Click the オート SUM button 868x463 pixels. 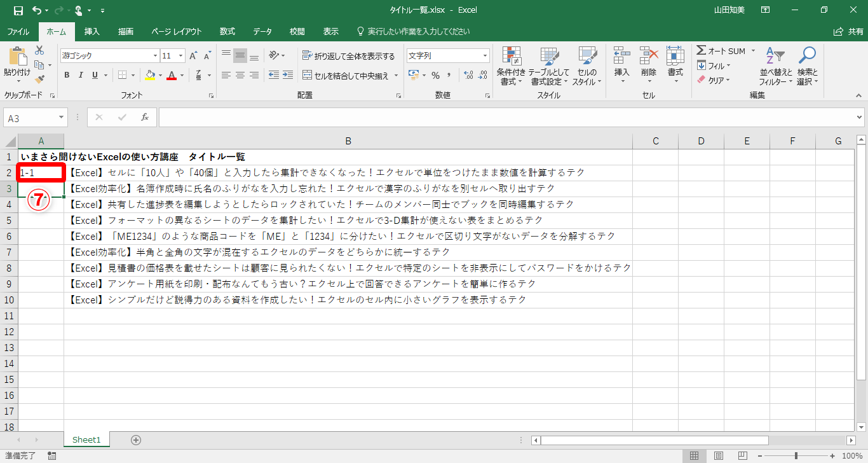click(x=721, y=51)
